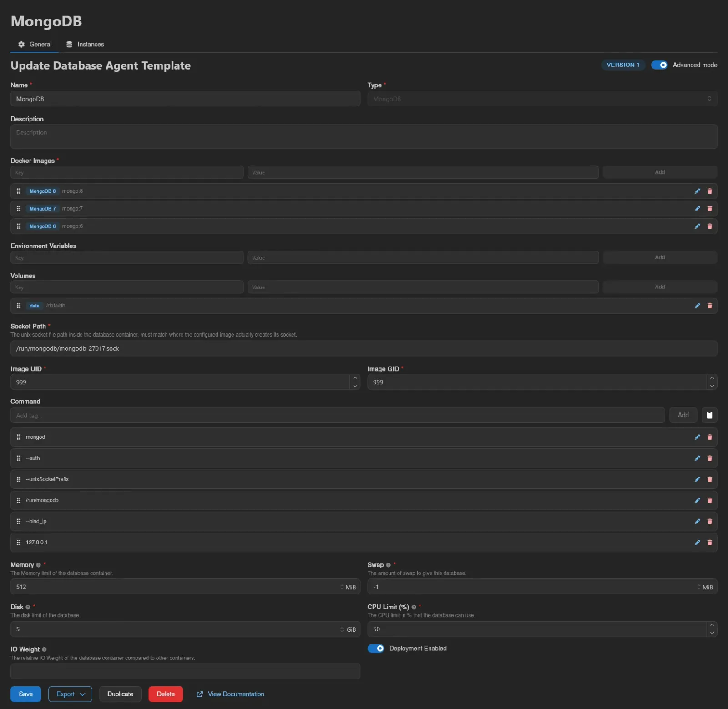Click Add for Volumes
The image size is (728, 709).
coord(660,287)
